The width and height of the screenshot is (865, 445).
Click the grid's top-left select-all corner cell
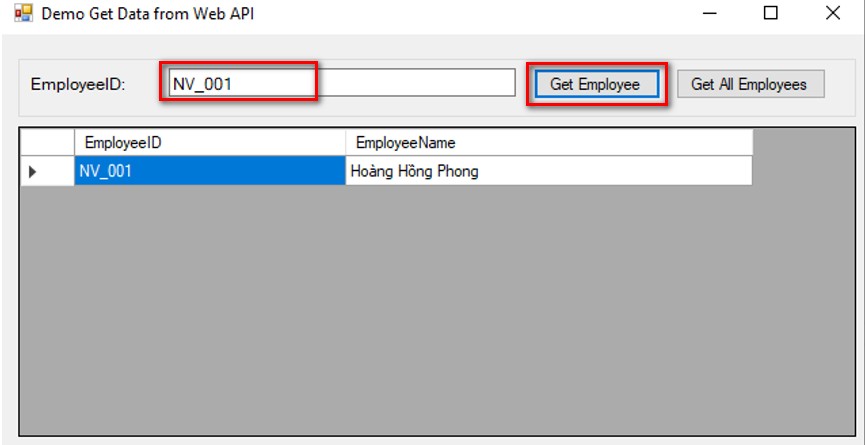click(47, 143)
